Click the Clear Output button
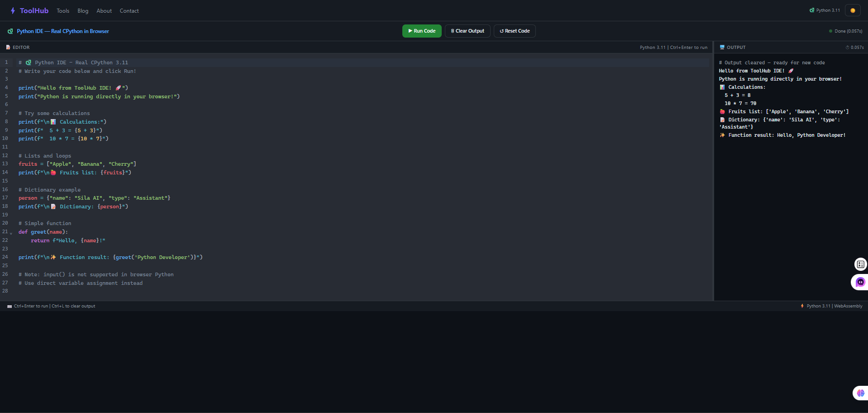The image size is (868, 413). pos(467,31)
